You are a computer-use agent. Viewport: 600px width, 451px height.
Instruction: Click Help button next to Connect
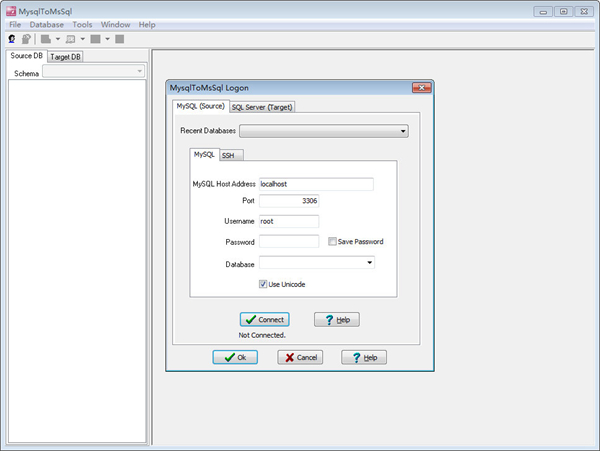click(336, 320)
